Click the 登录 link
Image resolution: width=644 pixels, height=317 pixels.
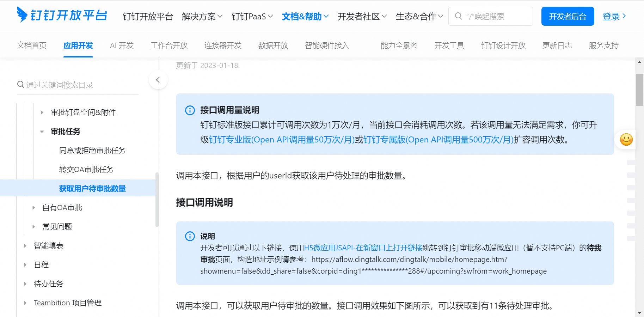pyautogui.click(x=614, y=16)
